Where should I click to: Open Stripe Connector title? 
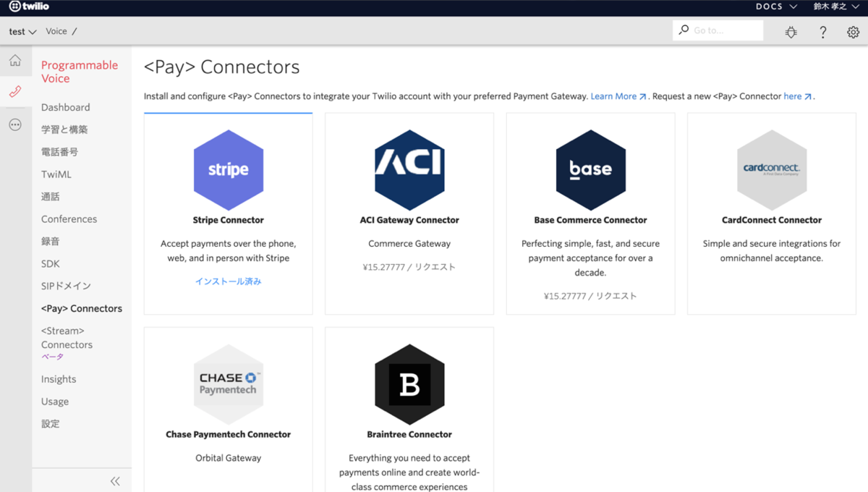click(x=229, y=220)
